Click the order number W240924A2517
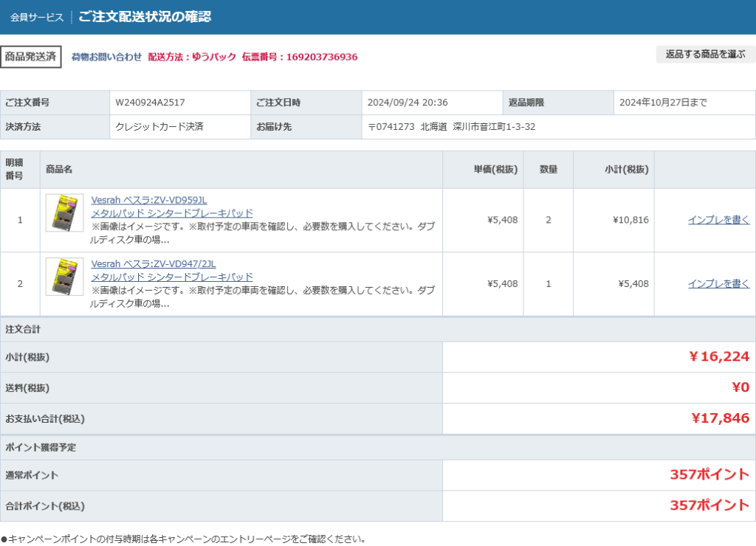 pyautogui.click(x=150, y=103)
